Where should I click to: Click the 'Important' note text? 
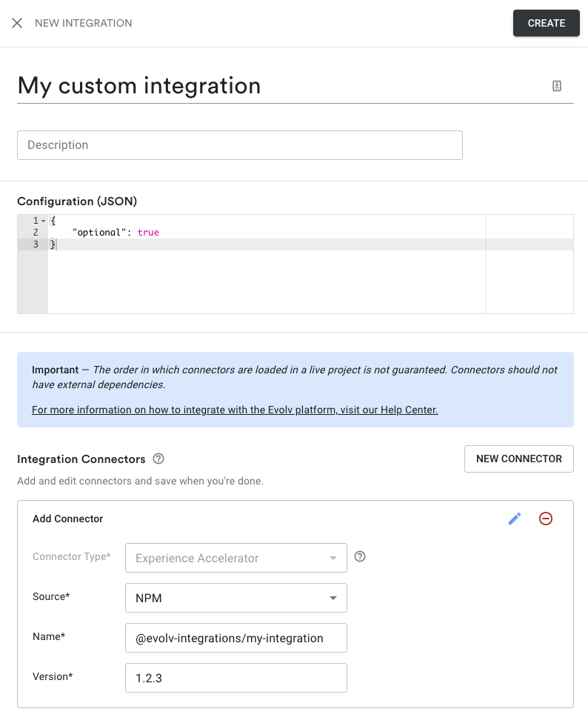pyautogui.click(x=56, y=370)
